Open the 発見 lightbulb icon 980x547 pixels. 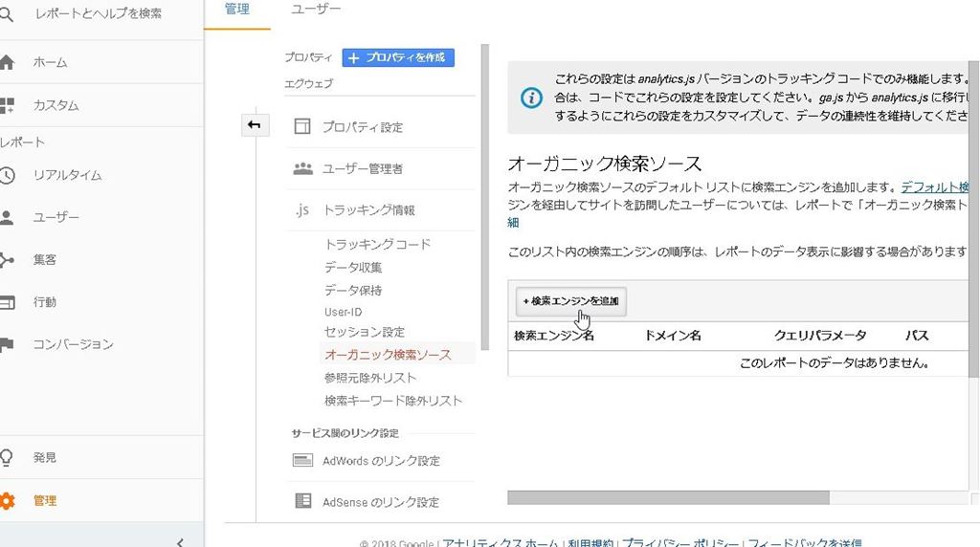click(x=8, y=457)
